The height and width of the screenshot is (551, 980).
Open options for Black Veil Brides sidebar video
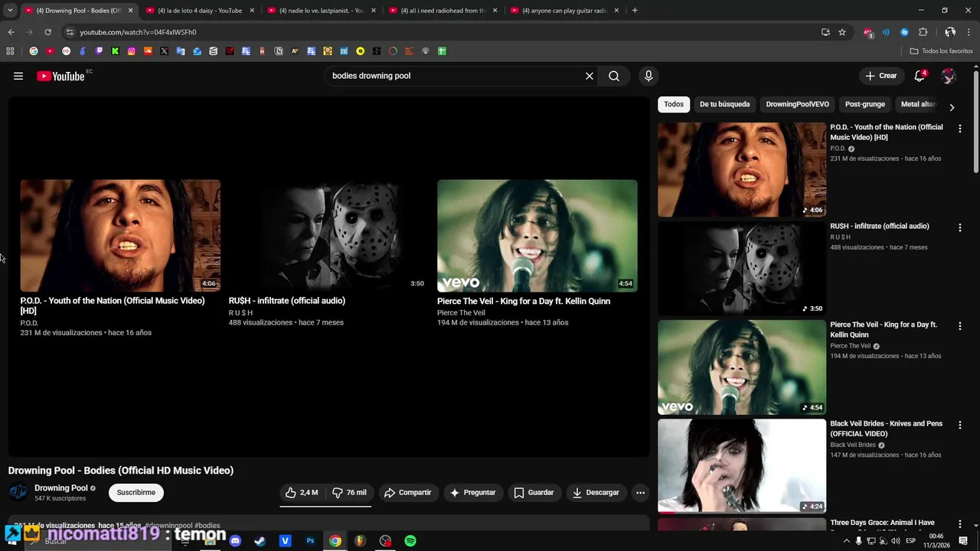tap(959, 425)
